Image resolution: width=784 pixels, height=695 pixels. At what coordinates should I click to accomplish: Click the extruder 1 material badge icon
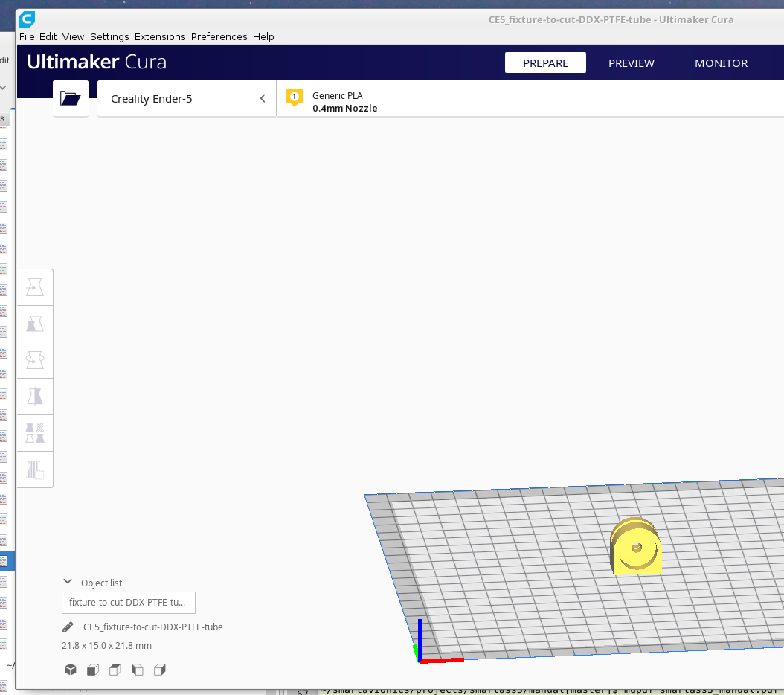pyautogui.click(x=295, y=97)
